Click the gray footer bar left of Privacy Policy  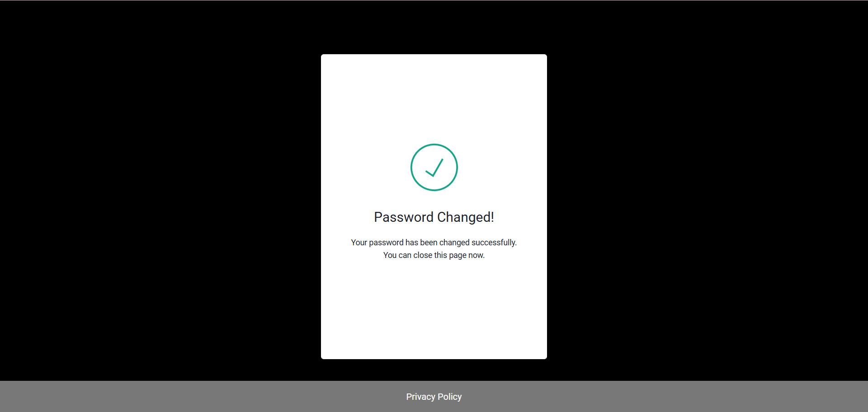[x=203, y=397]
